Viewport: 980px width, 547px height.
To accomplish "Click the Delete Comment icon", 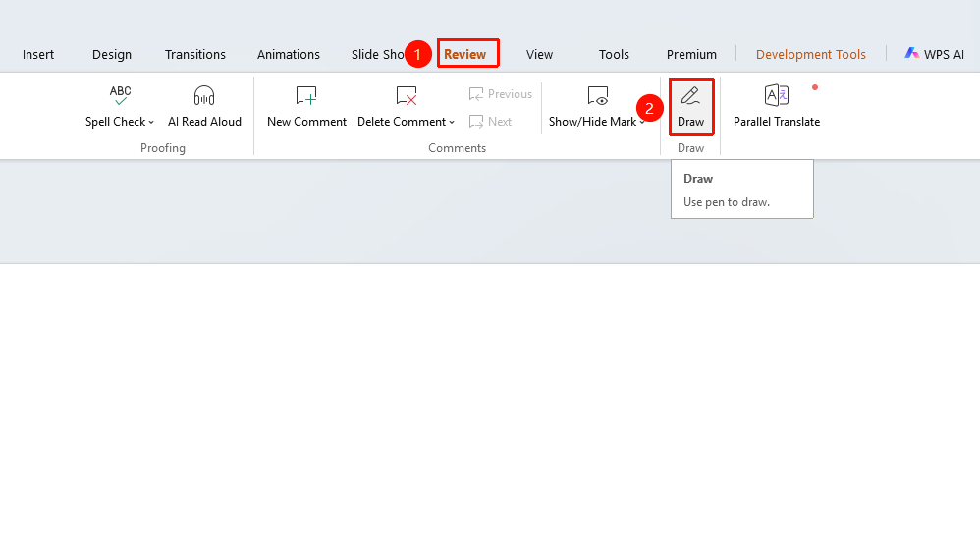I will click(x=407, y=95).
